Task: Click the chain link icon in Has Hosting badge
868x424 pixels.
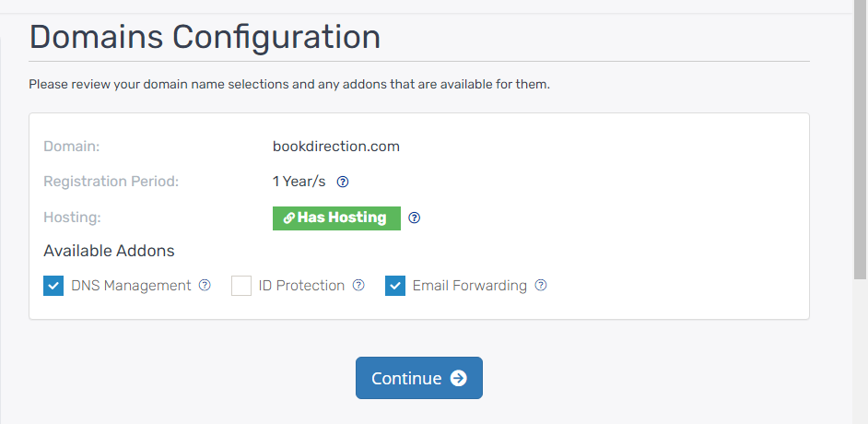Action: pos(288,218)
